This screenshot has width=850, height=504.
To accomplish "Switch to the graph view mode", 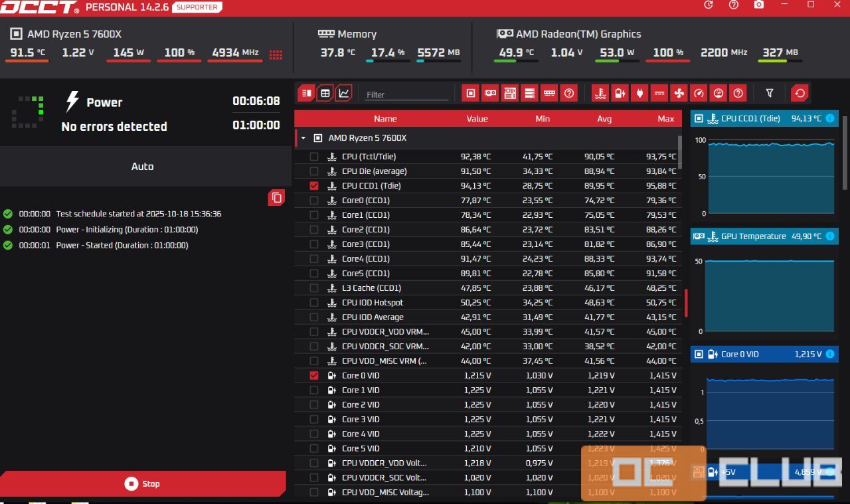I will (x=343, y=94).
